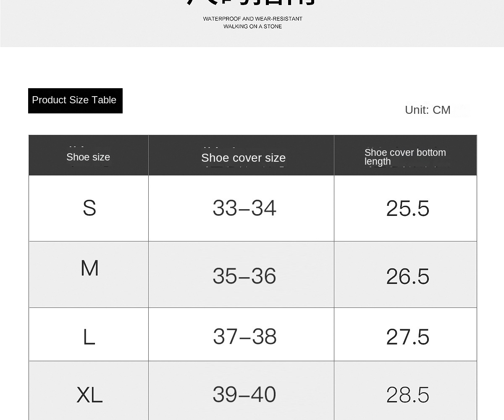The height and width of the screenshot is (420, 504).
Task: Select the S size cell
Action: click(x=89, y=208)
